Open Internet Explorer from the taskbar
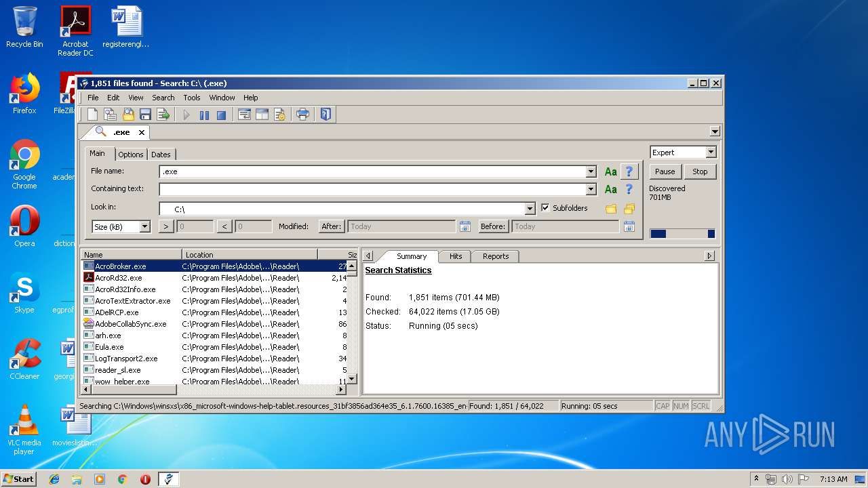This screenshot has width=868, height=488. [54, 479]
